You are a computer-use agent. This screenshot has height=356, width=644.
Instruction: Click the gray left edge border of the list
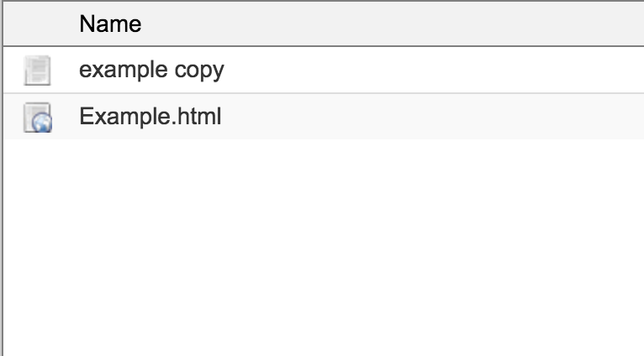(2, 178)
